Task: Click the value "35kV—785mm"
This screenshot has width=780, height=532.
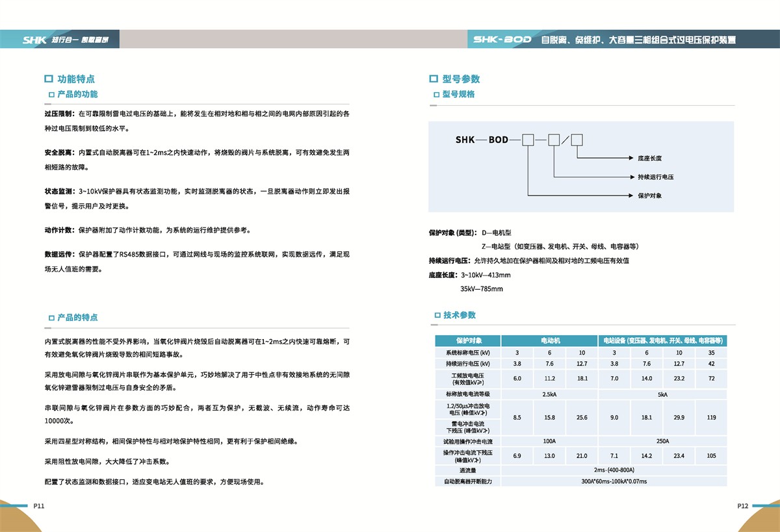Action: [x=481, y=288]
